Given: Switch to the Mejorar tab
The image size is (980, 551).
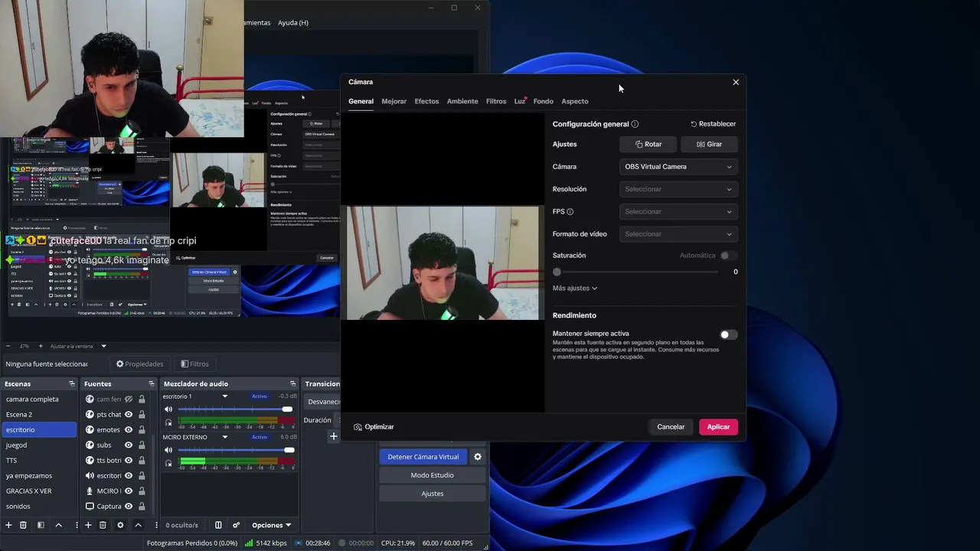Looking at the screenshot, I should (394, 101).
